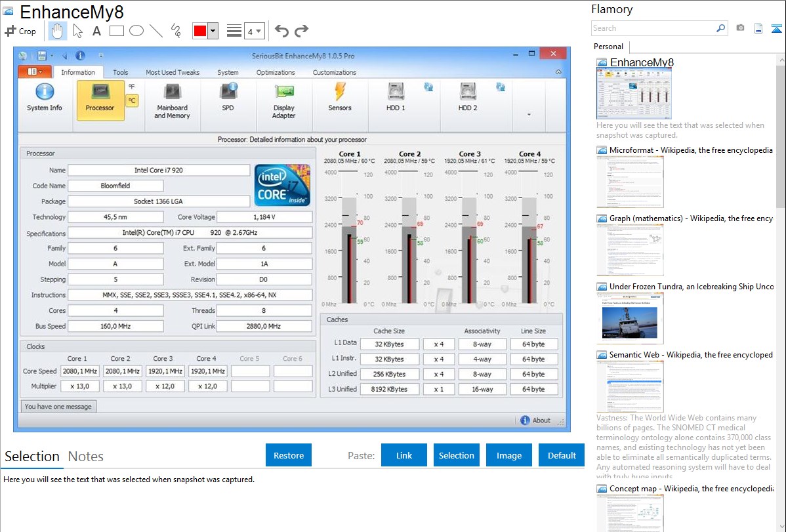Open the Under Frozen Tundra snapshot thumbnail
Screen dimensions: 786x532
click(x=630, y=318)
